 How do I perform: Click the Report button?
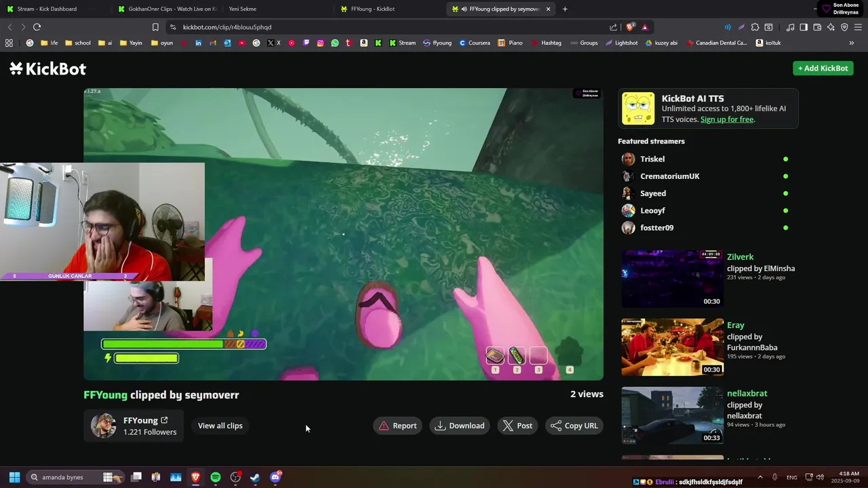tap(397, 426)
